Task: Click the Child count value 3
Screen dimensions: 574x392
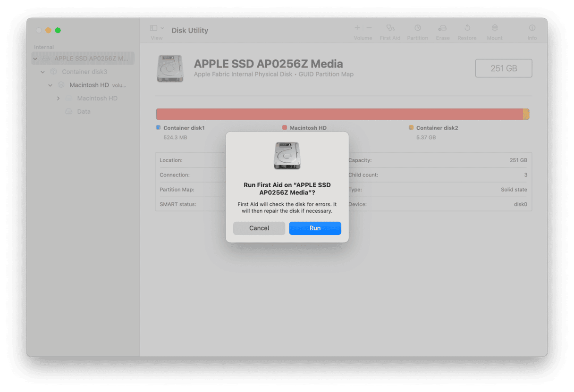Action: [525, 175]
